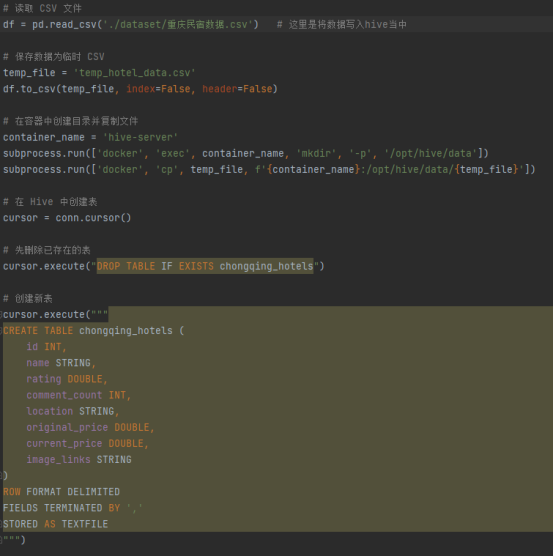
Task: Click the 'location STRING,' column line
Action: click(x=73, y=411)
